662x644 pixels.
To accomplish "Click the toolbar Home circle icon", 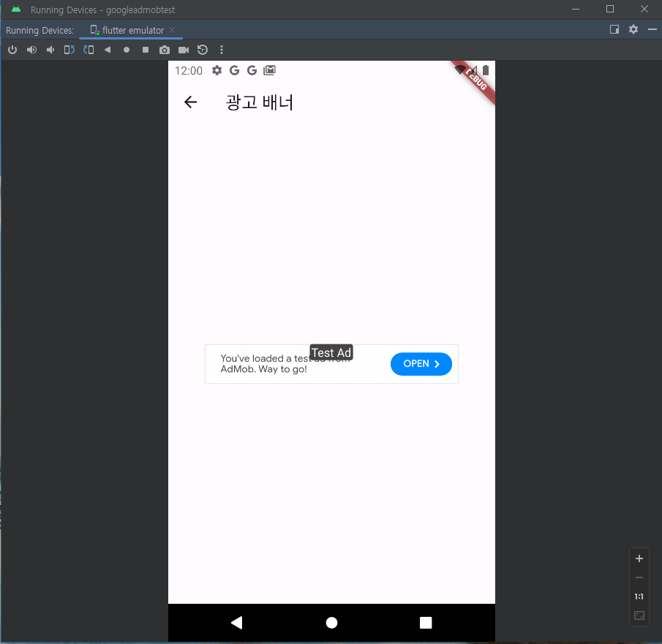I will [x=127, y=50].
